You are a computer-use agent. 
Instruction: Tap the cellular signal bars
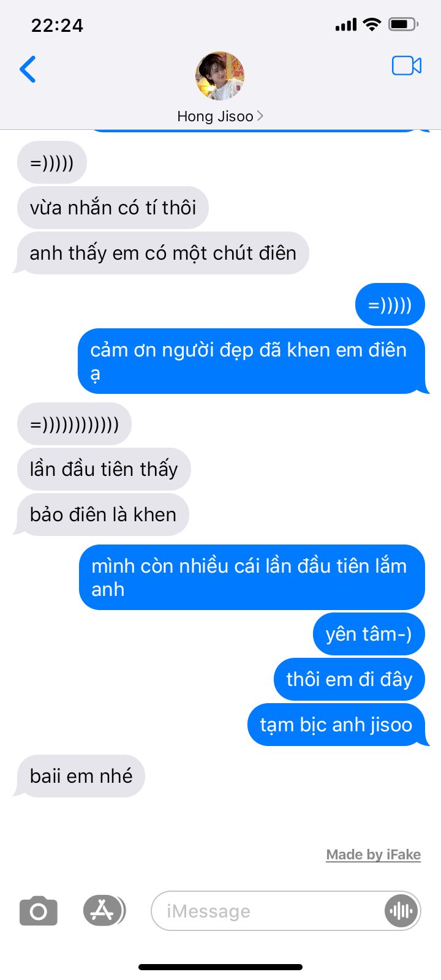coord(346,24)
